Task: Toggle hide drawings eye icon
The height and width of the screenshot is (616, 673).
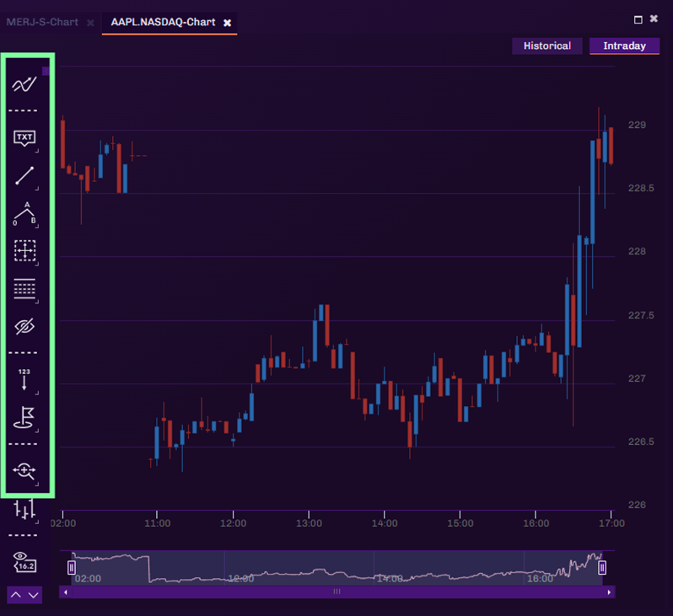Action: coord(24,326)
